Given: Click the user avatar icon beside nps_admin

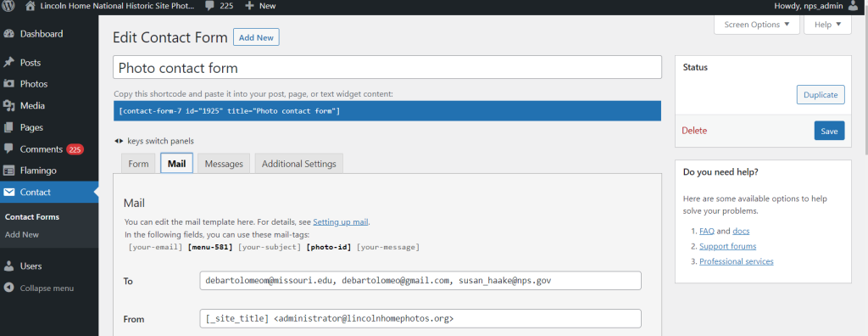Looking at the screenshot, I should (x=853, y=6).
